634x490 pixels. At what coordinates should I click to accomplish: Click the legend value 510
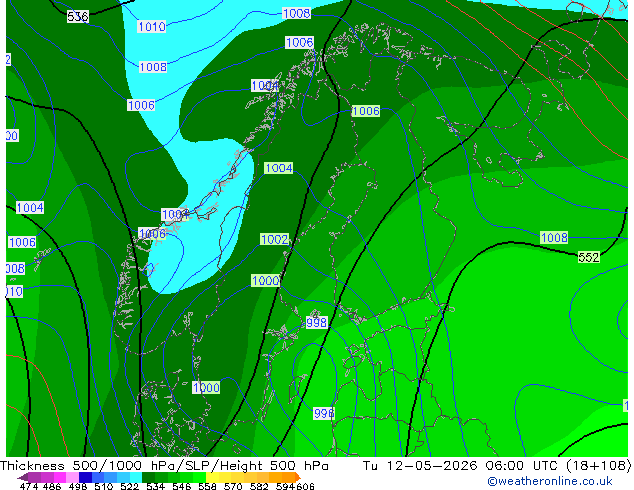104,486
